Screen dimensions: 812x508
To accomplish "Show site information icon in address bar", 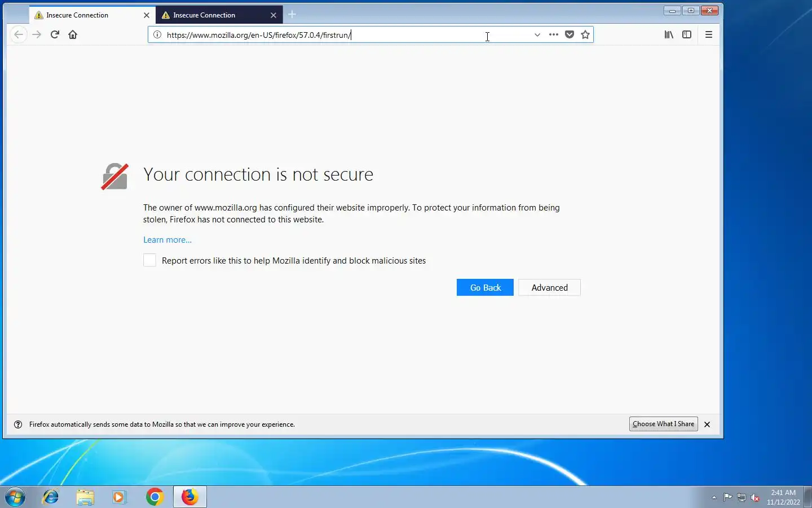I will (157, 34).
